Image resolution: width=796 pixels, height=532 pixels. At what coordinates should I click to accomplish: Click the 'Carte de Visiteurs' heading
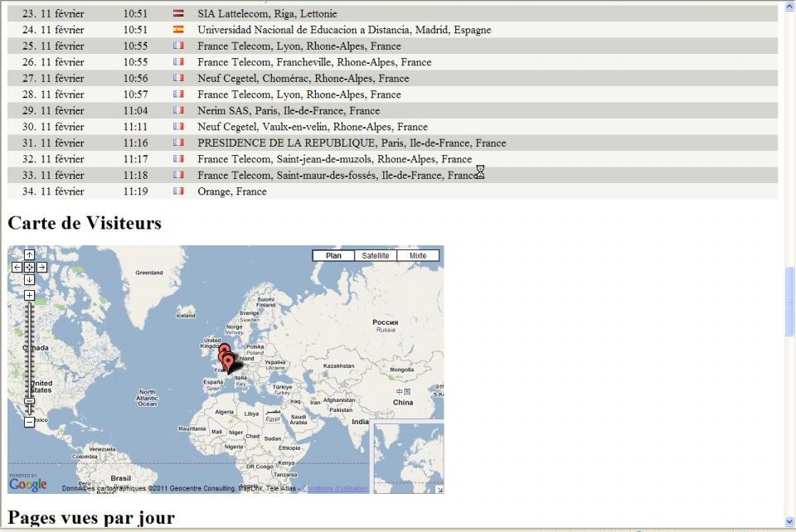pos(85,223)
